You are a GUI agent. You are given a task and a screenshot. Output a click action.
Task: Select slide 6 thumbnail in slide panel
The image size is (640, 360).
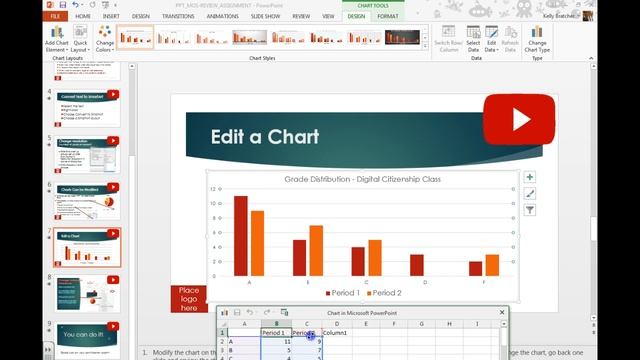87,201
